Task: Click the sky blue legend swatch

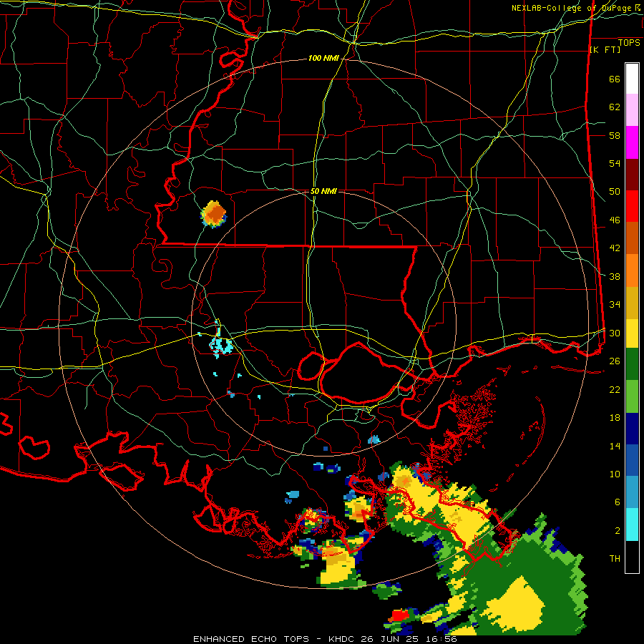Action: (x=632, y=492)
